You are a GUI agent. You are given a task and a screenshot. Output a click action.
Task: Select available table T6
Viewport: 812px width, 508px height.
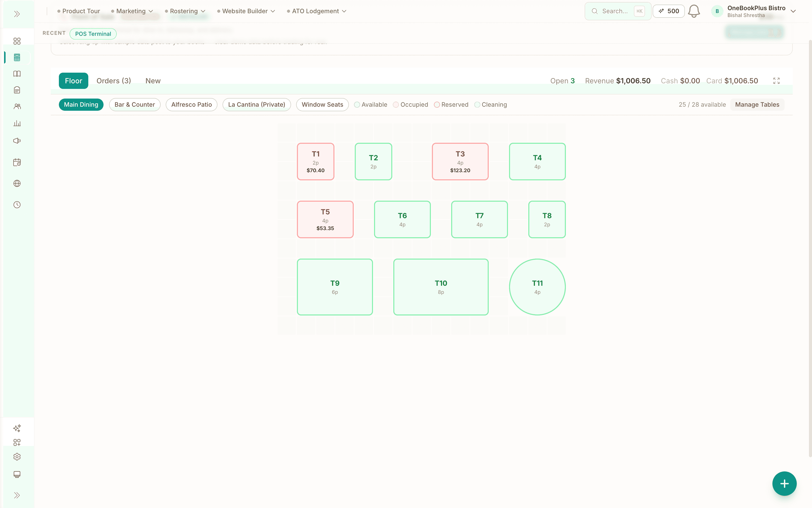(x=402, y=219)
